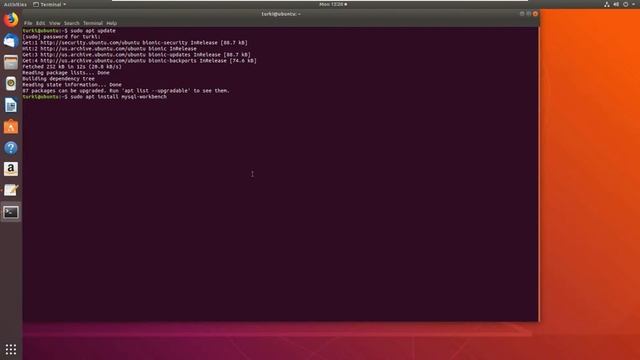640x360 pixels.
Task: Click the Get:1 security.ubuntu.com line
Action: pos(135,42)
